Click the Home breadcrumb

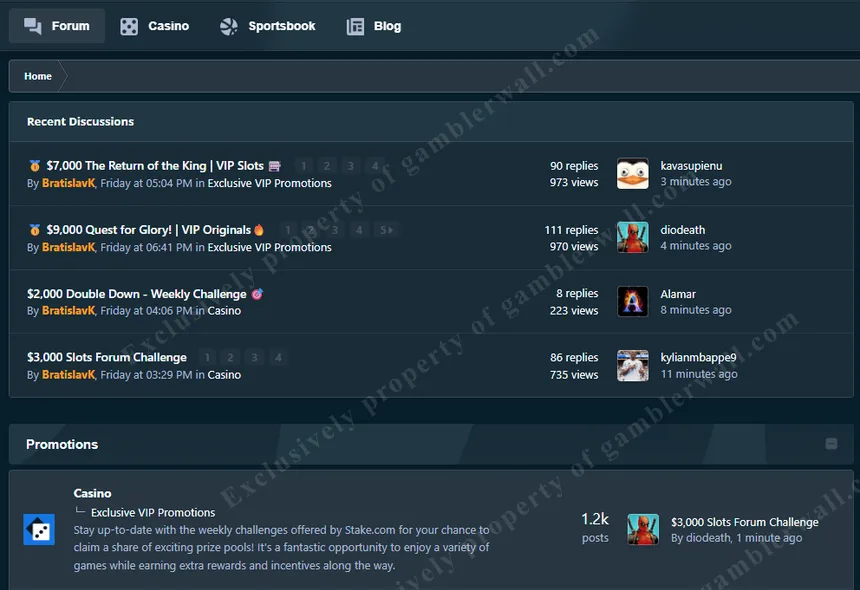coord(37,75)
